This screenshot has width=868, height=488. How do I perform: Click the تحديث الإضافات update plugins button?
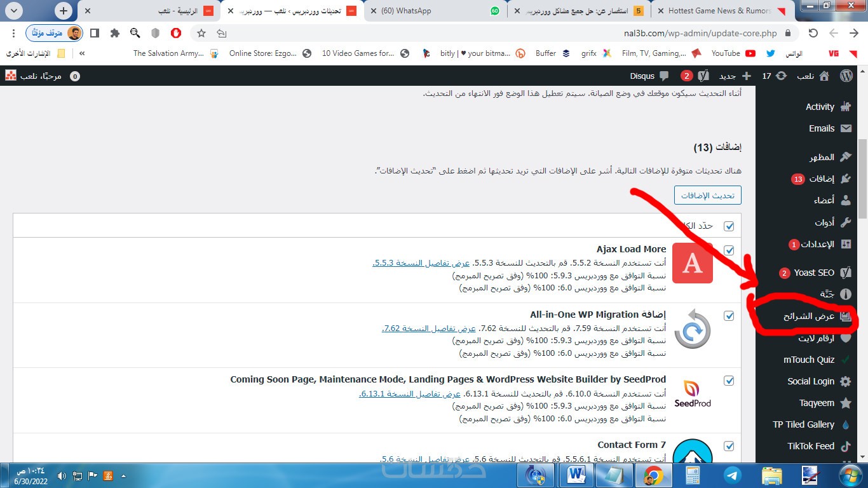click(707, 195)
